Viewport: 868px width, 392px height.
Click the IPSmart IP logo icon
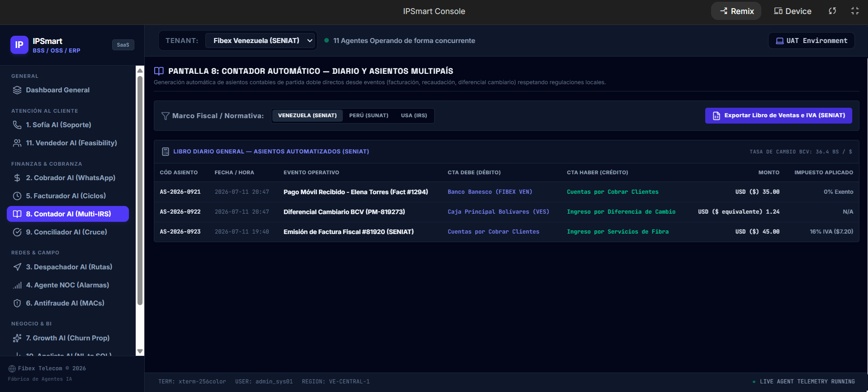click(x=19, y=45)
